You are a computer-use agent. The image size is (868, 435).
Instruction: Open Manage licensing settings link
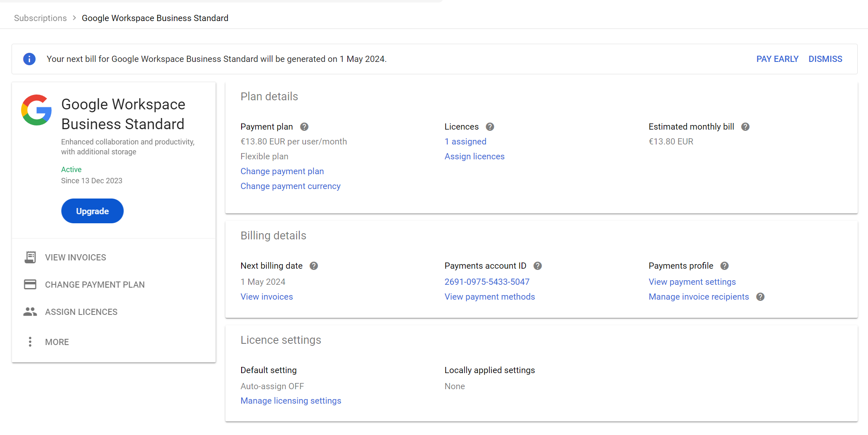pos(291,401)
